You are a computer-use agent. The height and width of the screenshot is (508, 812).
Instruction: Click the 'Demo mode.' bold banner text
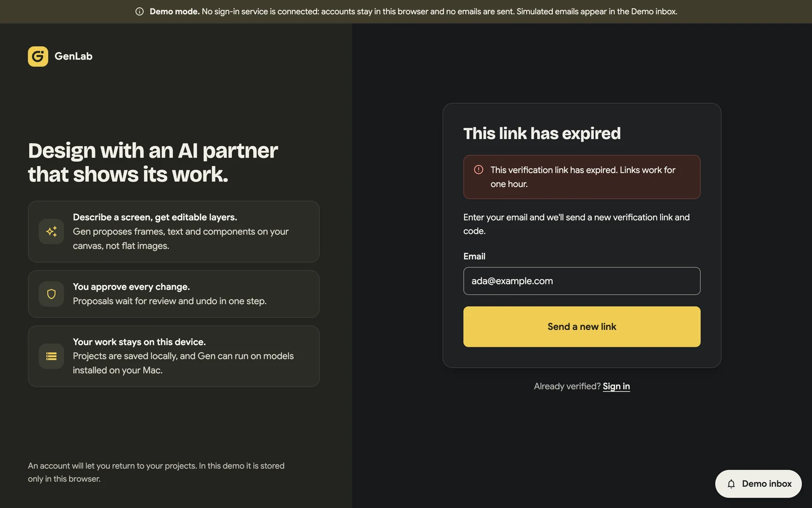point(175,12)
